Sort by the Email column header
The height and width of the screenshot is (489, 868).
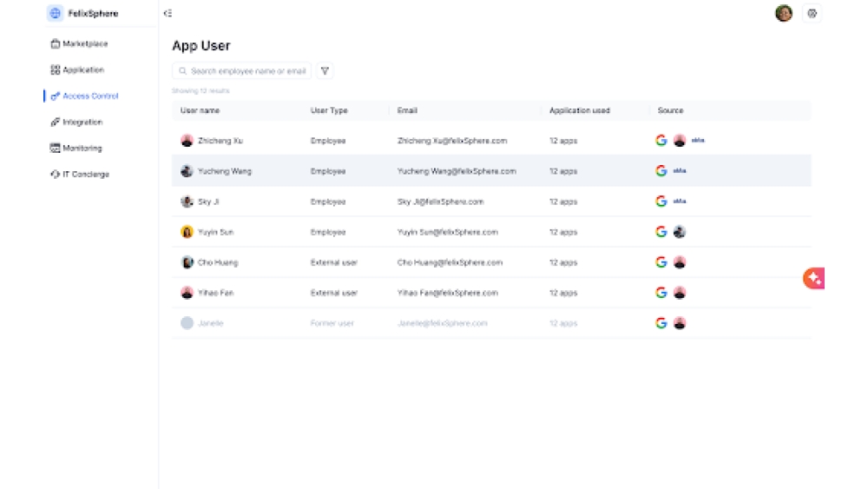tap(407, 111)
